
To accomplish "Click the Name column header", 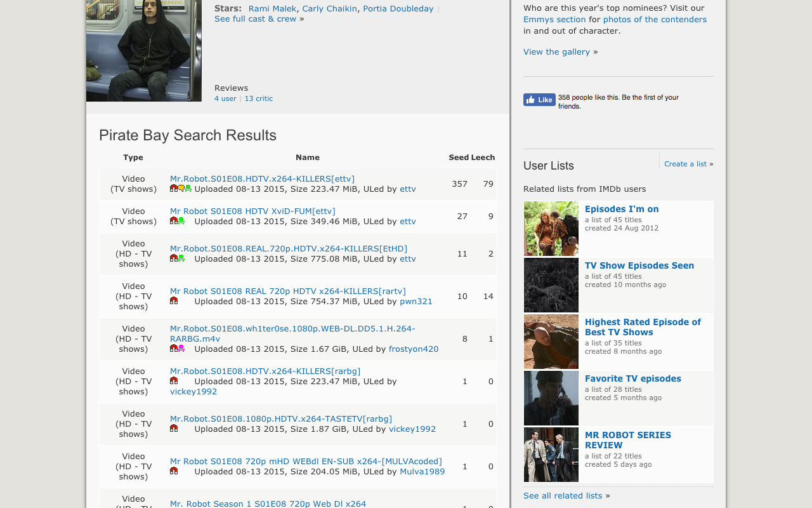I will (x=308, y=157).
